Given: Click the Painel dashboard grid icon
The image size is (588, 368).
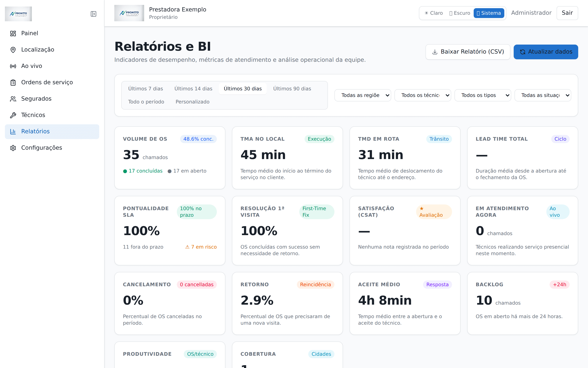Looking at the screenshot, I should point(13,33).
